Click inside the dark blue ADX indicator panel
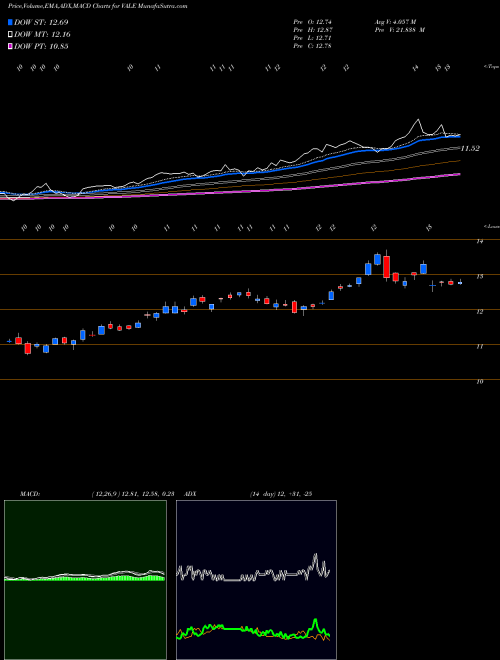The width and height of the screenshot is (500, 660). pyautogui.click(x=256, y=580)
